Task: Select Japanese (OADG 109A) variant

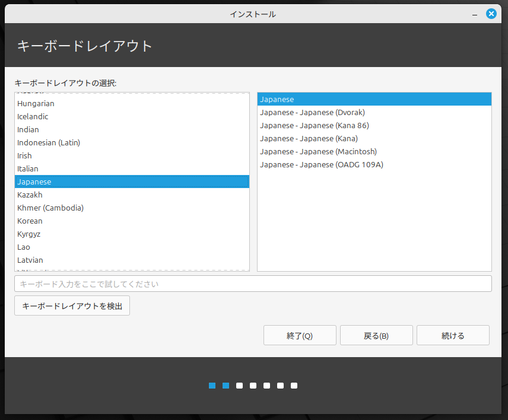Action: [x=322, y=165]
